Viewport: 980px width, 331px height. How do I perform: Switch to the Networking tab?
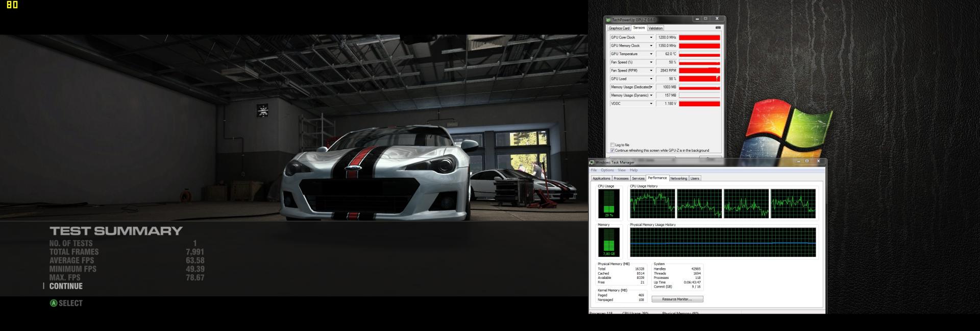point(679,178)
